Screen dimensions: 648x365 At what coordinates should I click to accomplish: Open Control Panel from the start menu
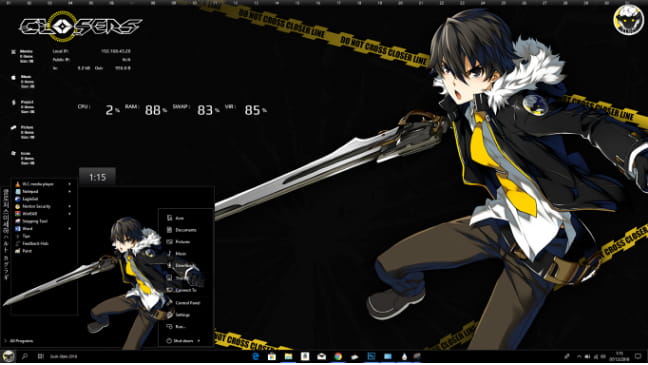click(x=187, y=303)
